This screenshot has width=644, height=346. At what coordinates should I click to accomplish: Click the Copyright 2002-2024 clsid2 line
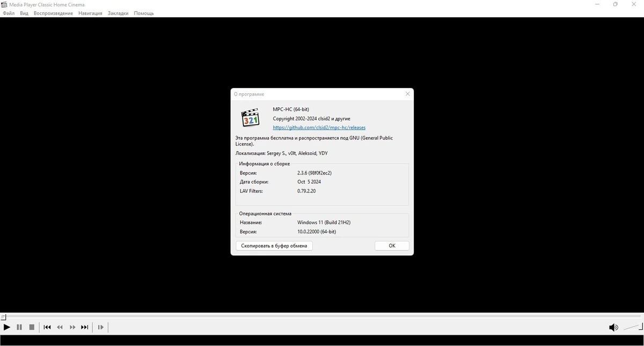[312, 119]
